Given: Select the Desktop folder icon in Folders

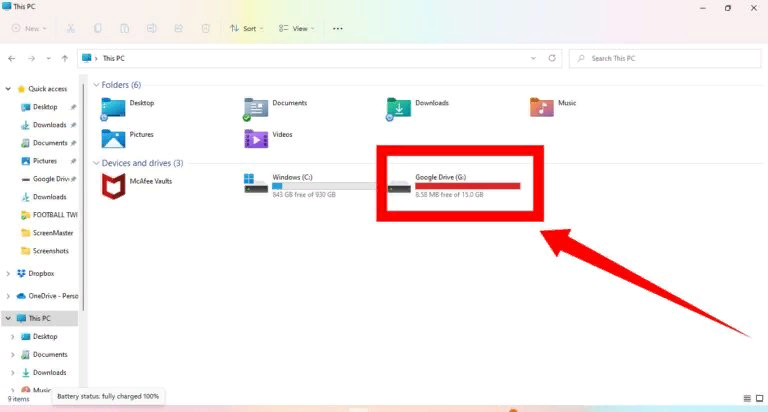Looking at the screenshot, I should click(x=113, y=108).
